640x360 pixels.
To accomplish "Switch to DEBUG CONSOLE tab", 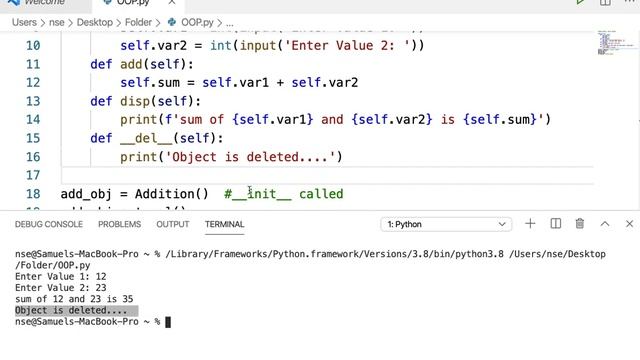I will [x=49, y=224].
